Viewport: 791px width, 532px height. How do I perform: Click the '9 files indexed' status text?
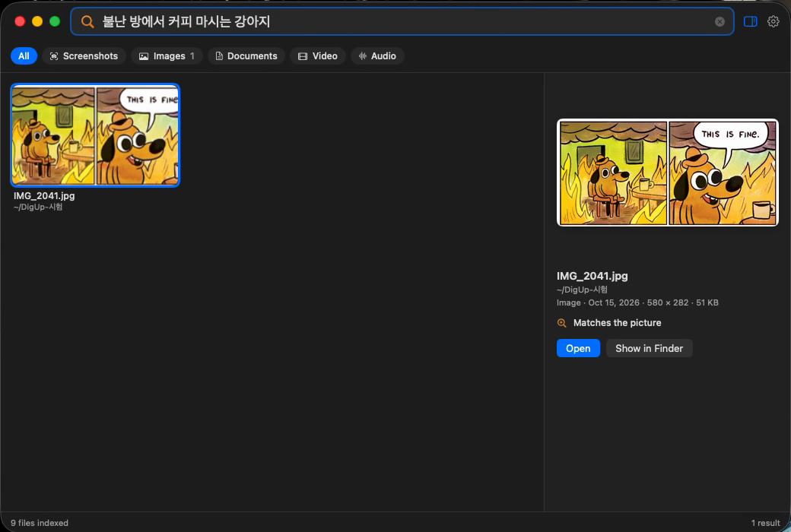click(40, 523)
